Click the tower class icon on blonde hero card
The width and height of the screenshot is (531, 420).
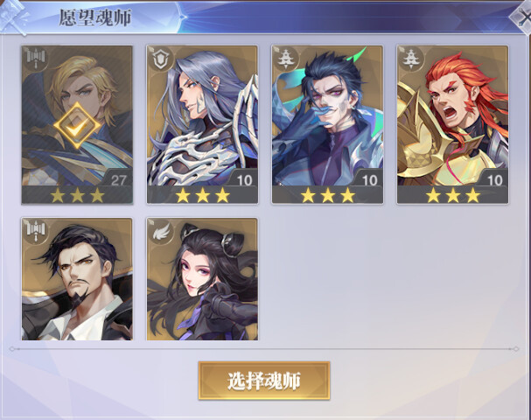tap(36, 59)
